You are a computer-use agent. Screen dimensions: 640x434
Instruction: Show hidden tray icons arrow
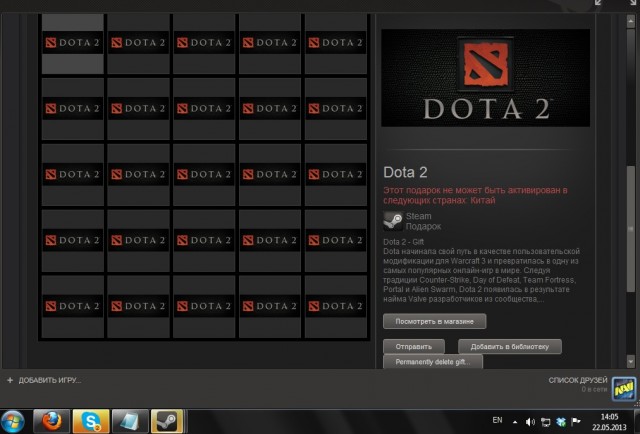click(515, 422)
